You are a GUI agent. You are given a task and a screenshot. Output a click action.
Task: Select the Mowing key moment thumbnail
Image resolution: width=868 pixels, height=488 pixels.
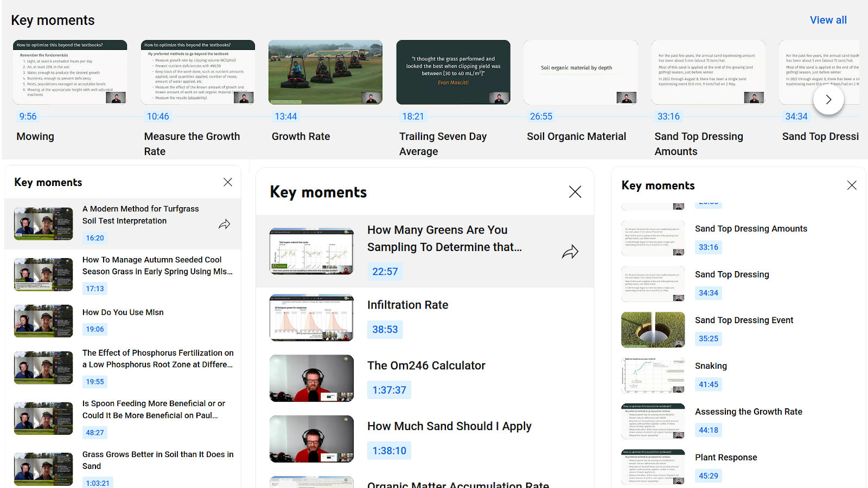pyautogui.click(x=69, y=72)
